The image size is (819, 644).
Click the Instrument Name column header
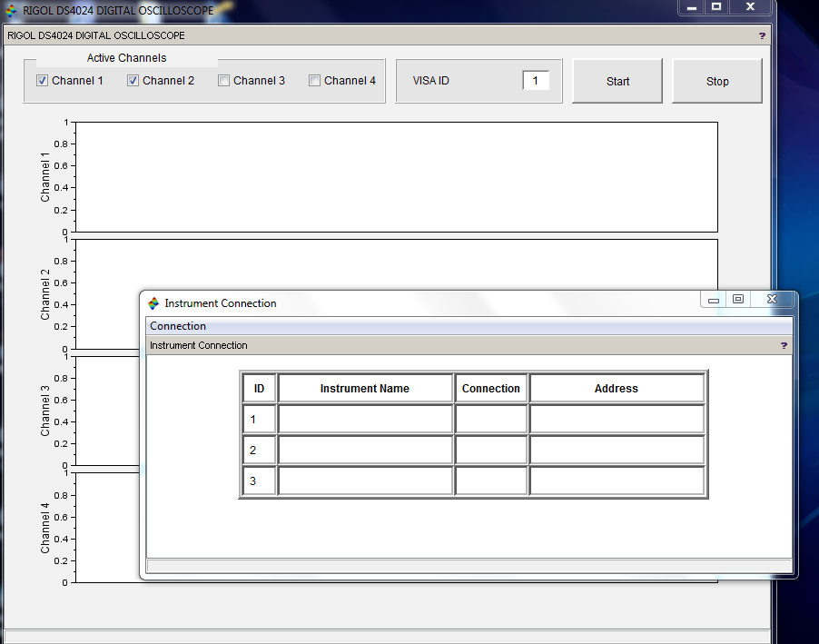(x=365, y=389)
